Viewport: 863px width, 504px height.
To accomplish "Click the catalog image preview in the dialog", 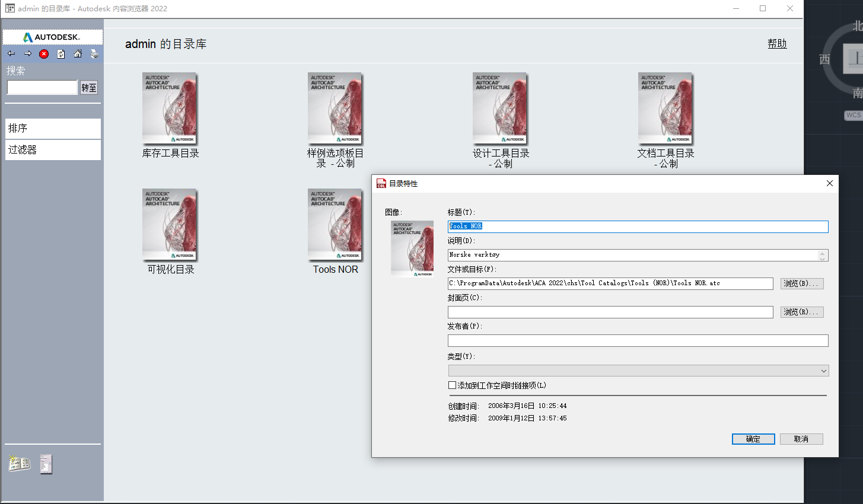I will [412, 248].
